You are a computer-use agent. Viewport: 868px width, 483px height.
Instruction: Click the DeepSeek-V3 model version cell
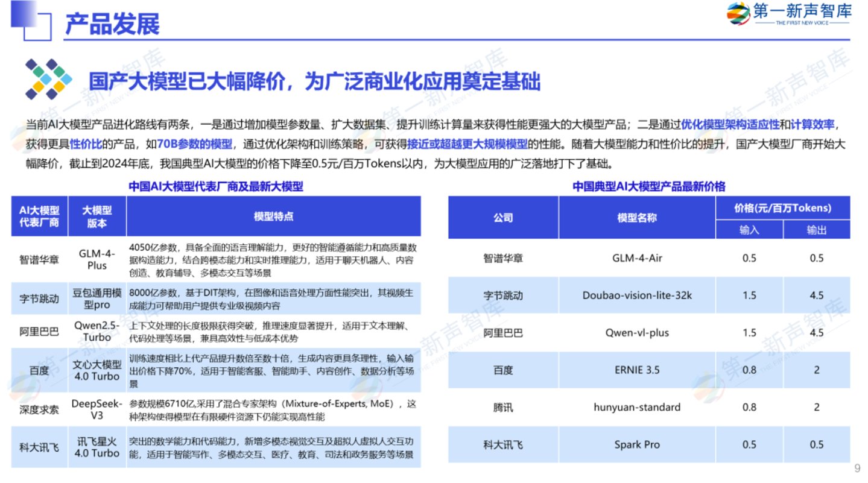(x=97, y=409)
